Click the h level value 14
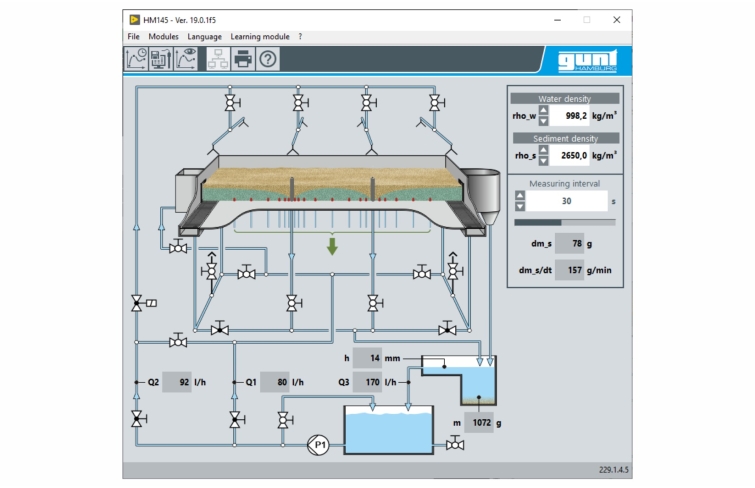Screen dimensions: 755x488 click(367, 358)
